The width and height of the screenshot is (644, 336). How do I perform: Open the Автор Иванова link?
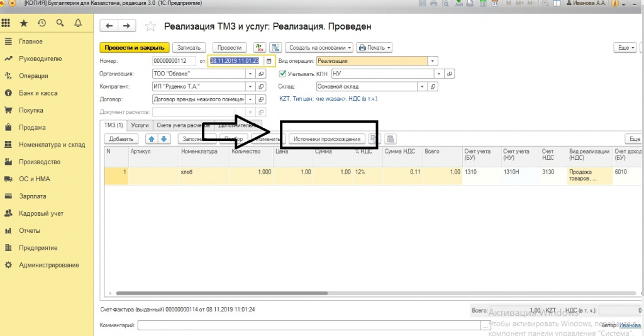pos(630,325)
